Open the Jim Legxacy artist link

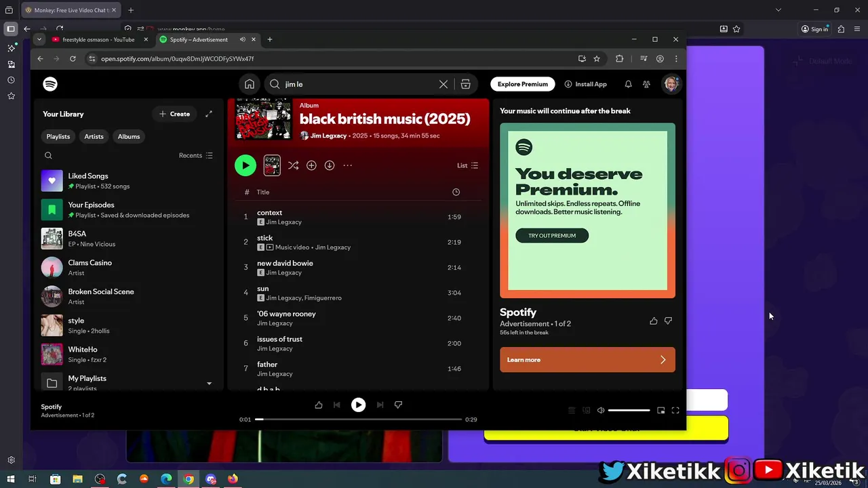(329, 136)
